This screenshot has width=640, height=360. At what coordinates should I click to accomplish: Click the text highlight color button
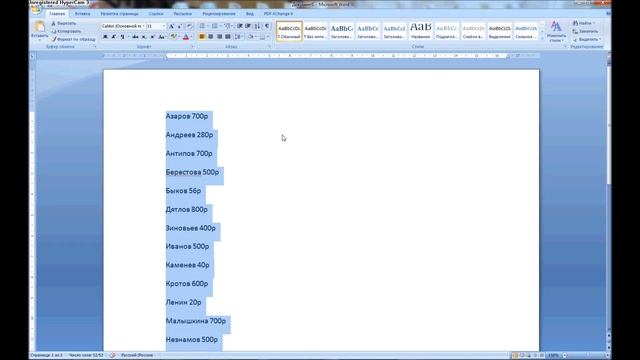[173, 37]
